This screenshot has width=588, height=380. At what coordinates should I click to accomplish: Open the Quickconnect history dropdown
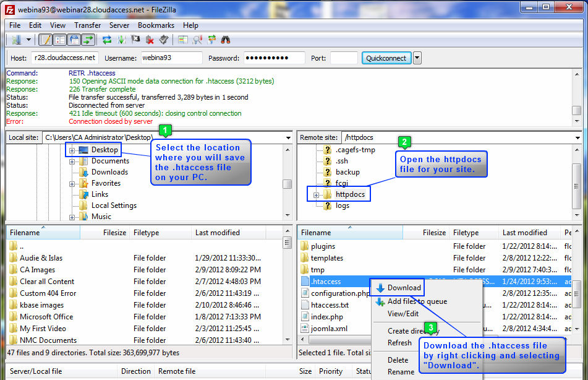(417, 58)
